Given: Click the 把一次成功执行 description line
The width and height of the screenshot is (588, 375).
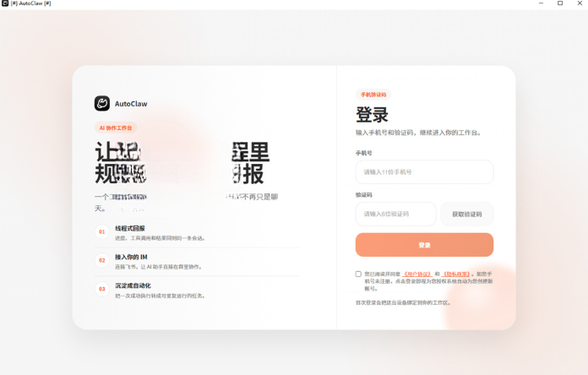Looking at the screenshot, I should [160, 296].
